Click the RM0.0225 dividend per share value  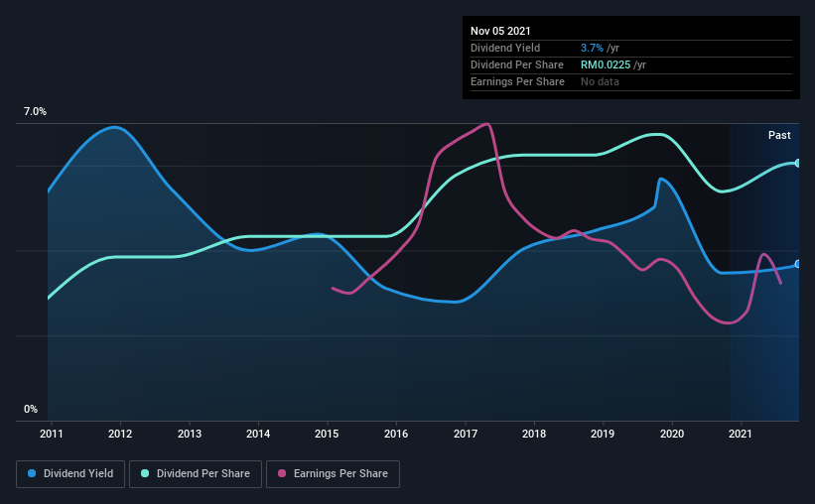(x=606, y=64)
